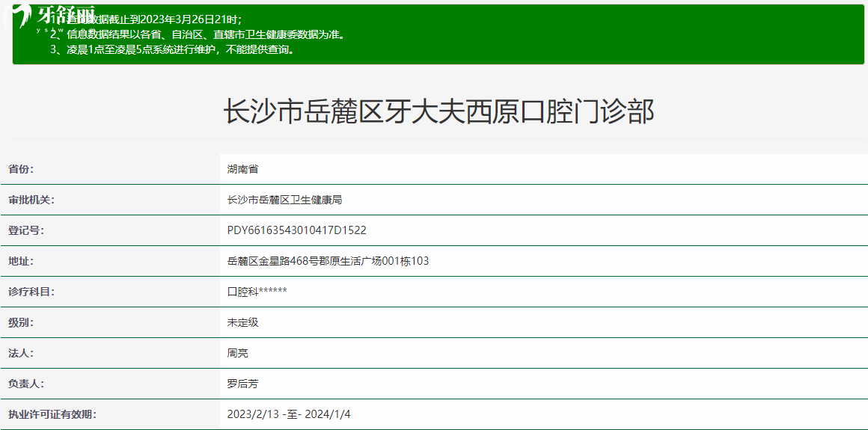Select the 登记号 label
868x430 pixels.
(x=26, y=230)
